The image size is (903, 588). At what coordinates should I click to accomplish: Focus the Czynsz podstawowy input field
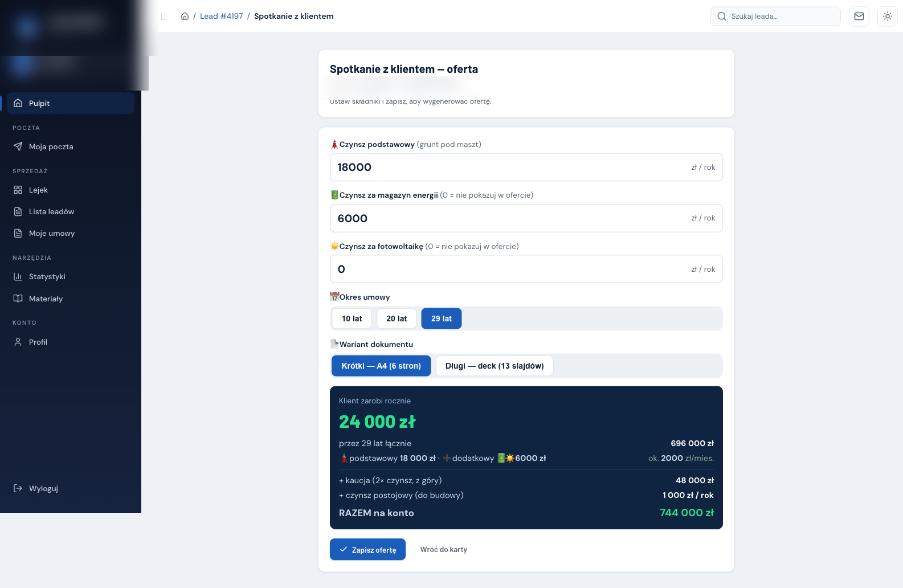coord(526,167)
